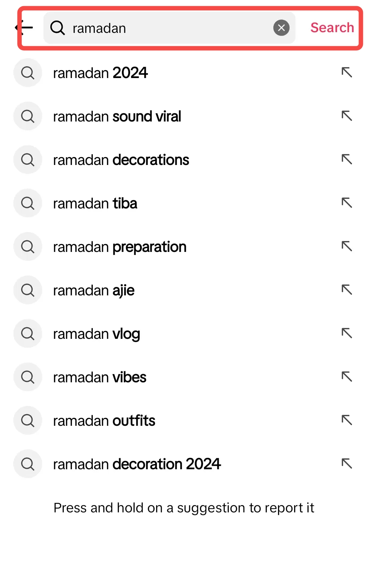Tap magnifier icon beside 'ramadan preparation'
Viewport: 365px width, 588px height.
pos(28,247)
